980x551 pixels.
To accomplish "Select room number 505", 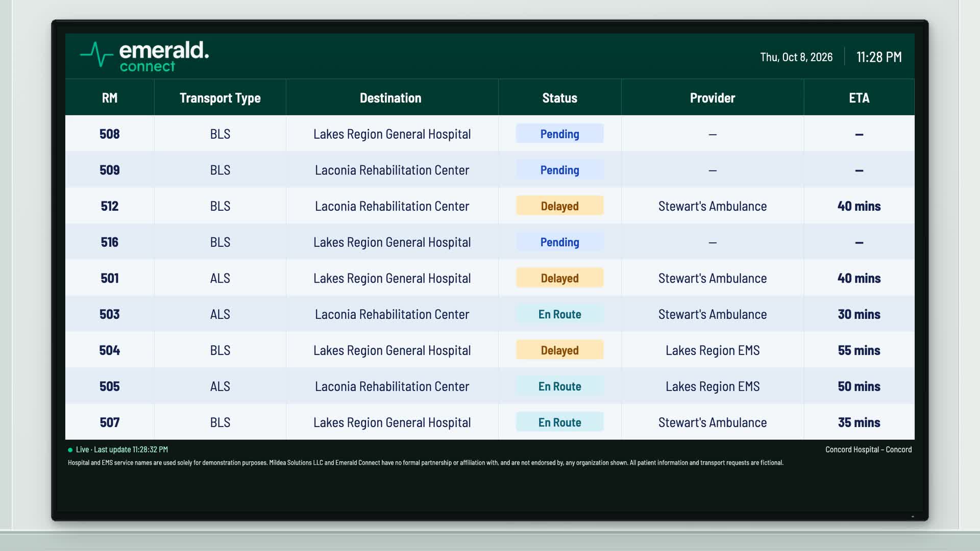I will tap(110, 386).
